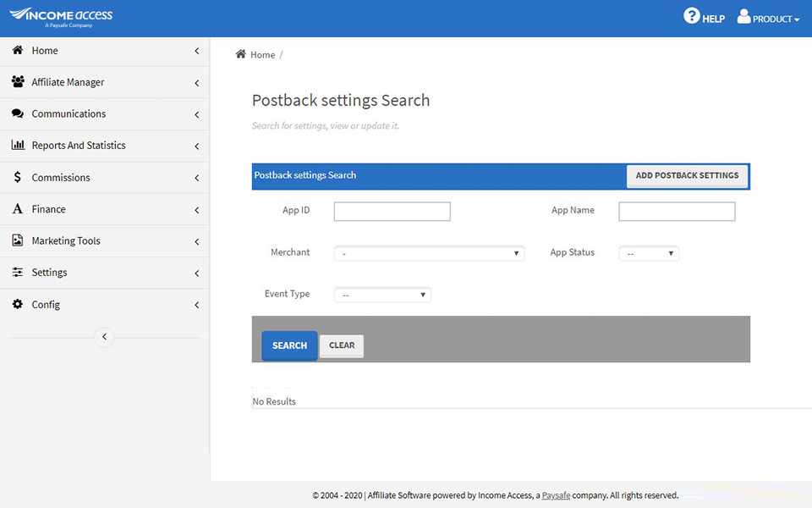Click the Marketing Tools image icon

18,240
